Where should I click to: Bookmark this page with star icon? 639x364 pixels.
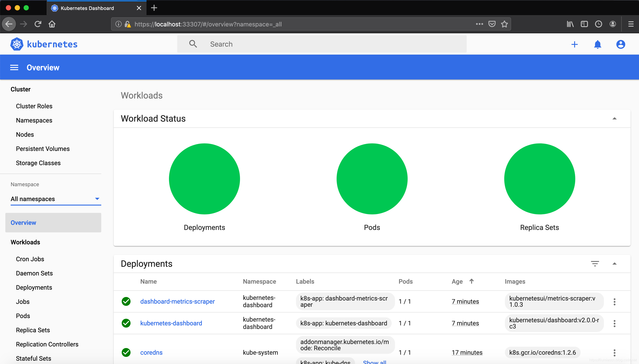pos(504,24)
